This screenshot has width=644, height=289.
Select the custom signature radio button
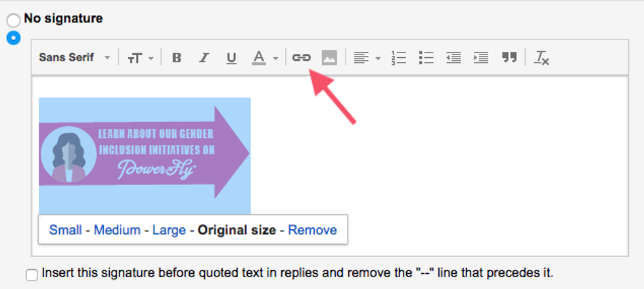coord(13,38)
